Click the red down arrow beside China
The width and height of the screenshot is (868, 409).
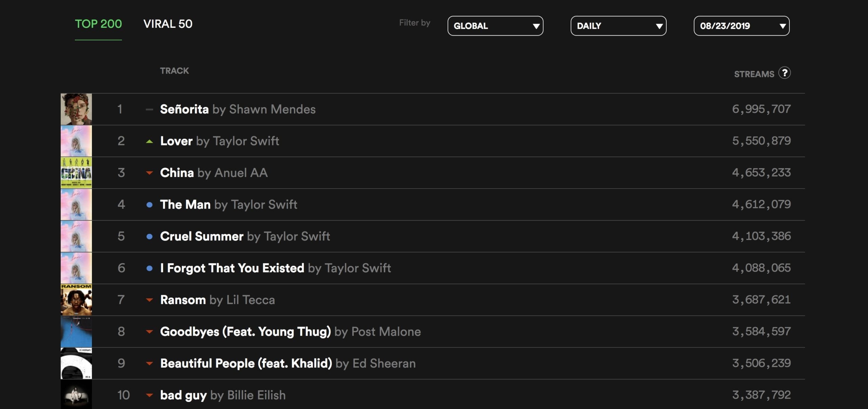[x=149, y=173]
